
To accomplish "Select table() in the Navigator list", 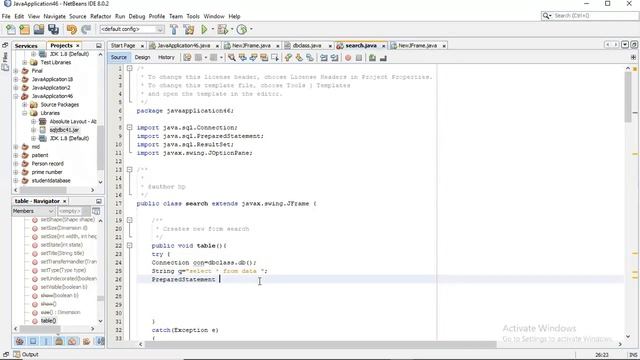I will 48,321.
